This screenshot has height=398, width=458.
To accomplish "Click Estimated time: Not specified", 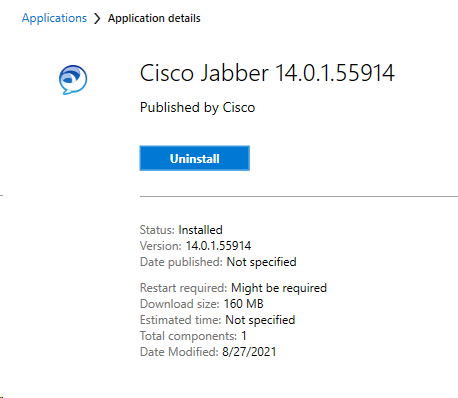I will [x=217, y=320].
